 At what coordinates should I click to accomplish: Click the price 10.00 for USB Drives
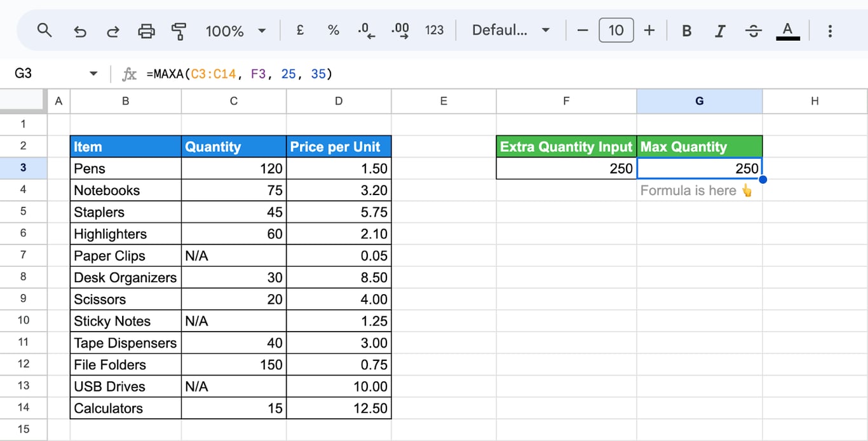point(339,386)
